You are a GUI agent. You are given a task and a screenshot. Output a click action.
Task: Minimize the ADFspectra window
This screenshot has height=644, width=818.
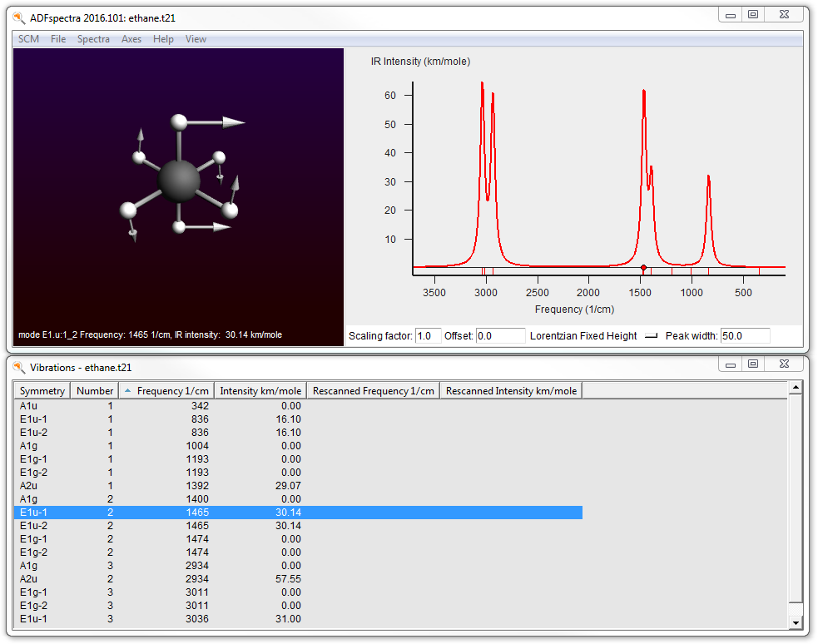(x=731, y=15)
